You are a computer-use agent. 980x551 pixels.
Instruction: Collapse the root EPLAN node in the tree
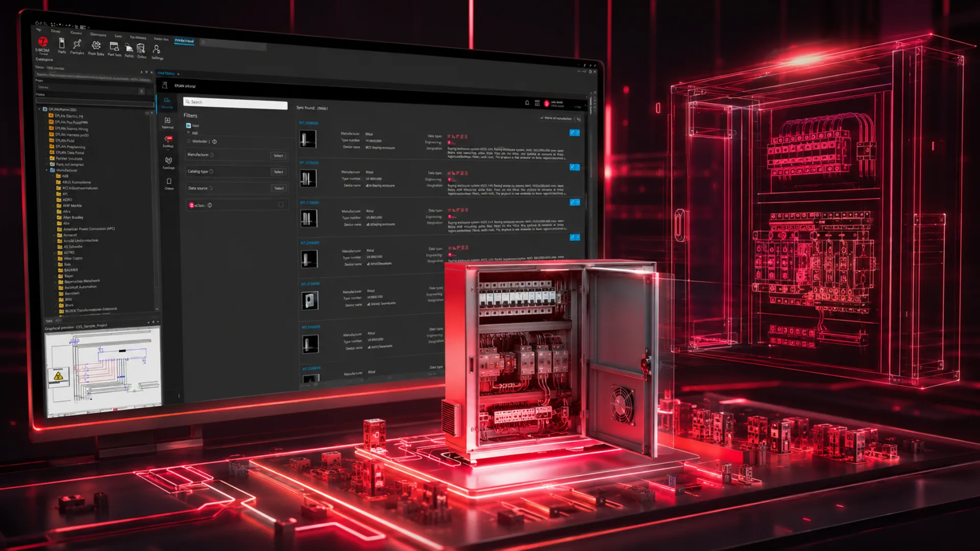point(39,109)
